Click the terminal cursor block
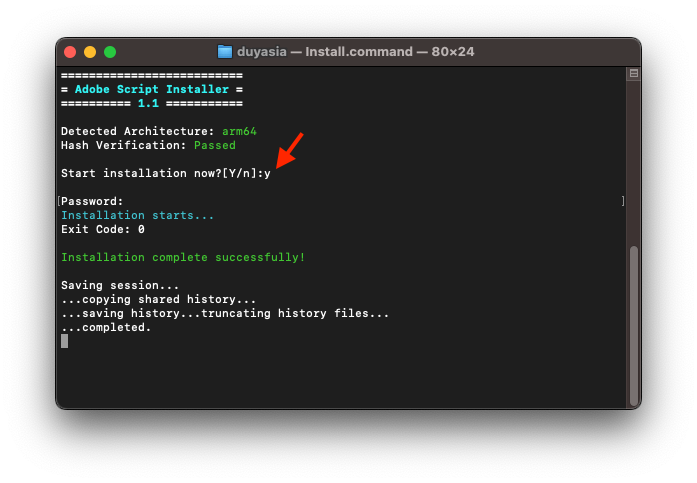The width and height of the screenshot is (697, 483). (x=65, y=341)
